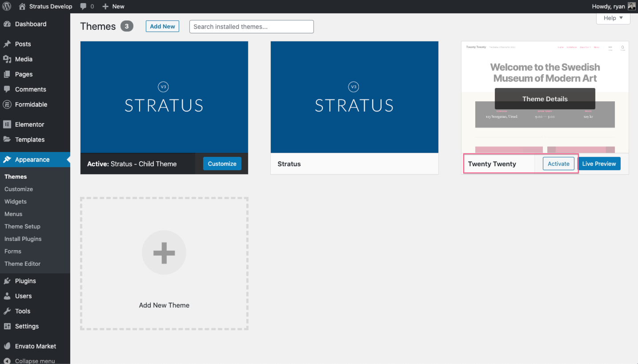The height and width of the screenshot is (364, 638).
Task: Click the WordPress logo icon
Action: click(x=7, y=6)
